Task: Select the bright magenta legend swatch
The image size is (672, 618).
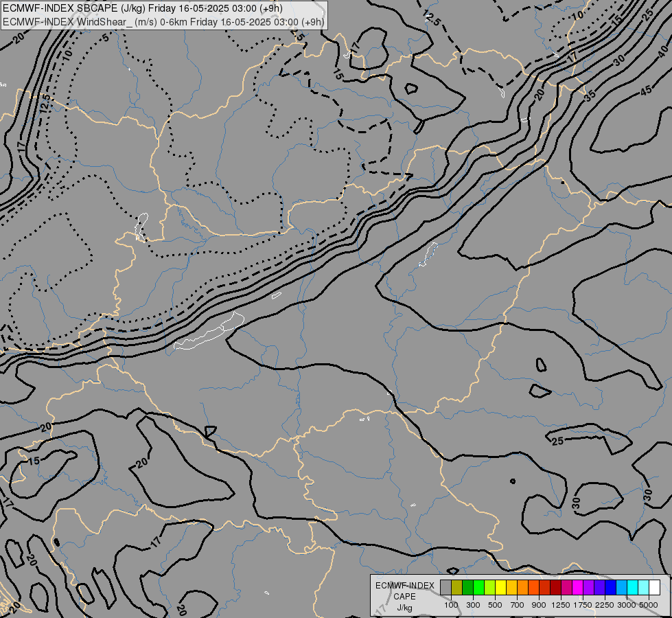Action: tap(577, 587)
